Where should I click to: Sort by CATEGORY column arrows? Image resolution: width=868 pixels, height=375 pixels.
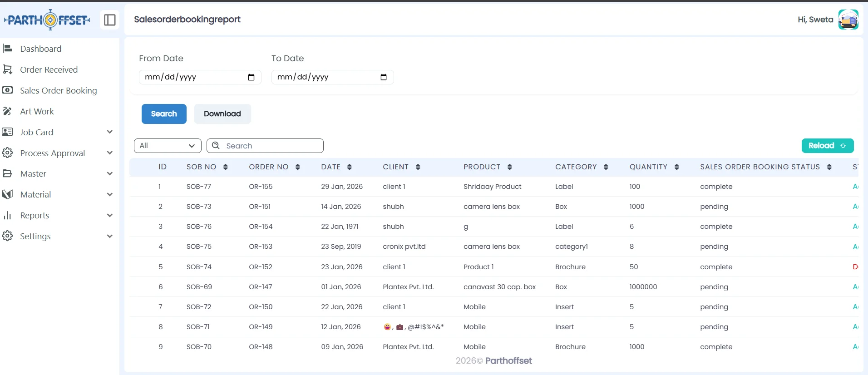[606, 167]
